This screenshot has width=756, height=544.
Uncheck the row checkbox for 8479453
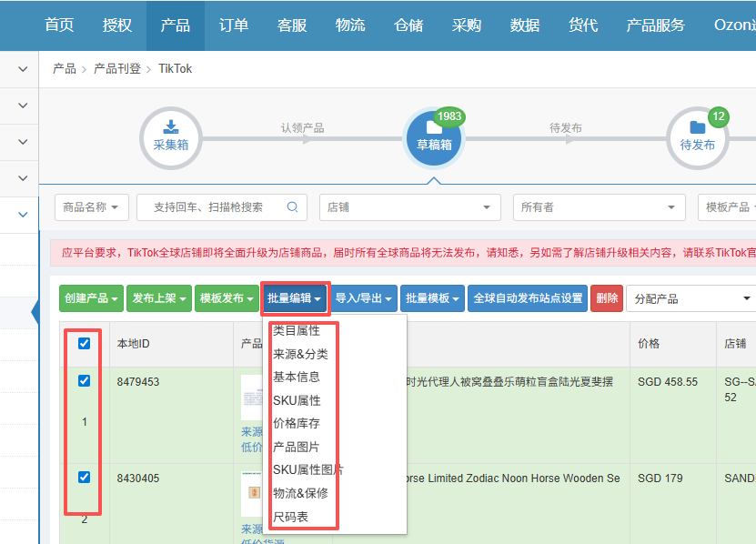pyautogui.click(x=84, y=381)
